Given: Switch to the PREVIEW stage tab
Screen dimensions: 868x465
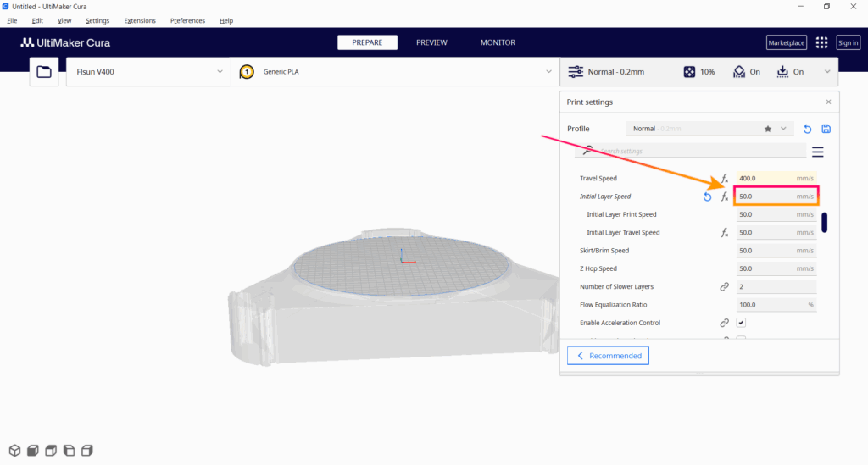Looking at the screenshot, I should (x=431, y=42).
